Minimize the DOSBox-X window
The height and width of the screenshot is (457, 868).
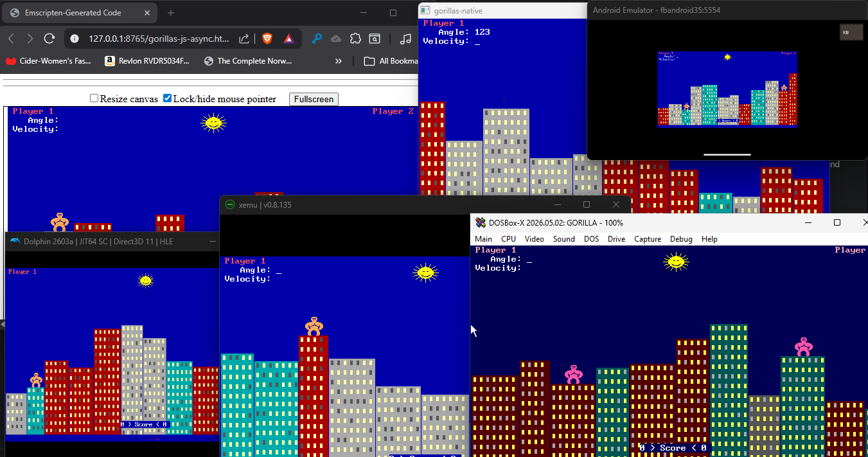[x=808, y=222]
